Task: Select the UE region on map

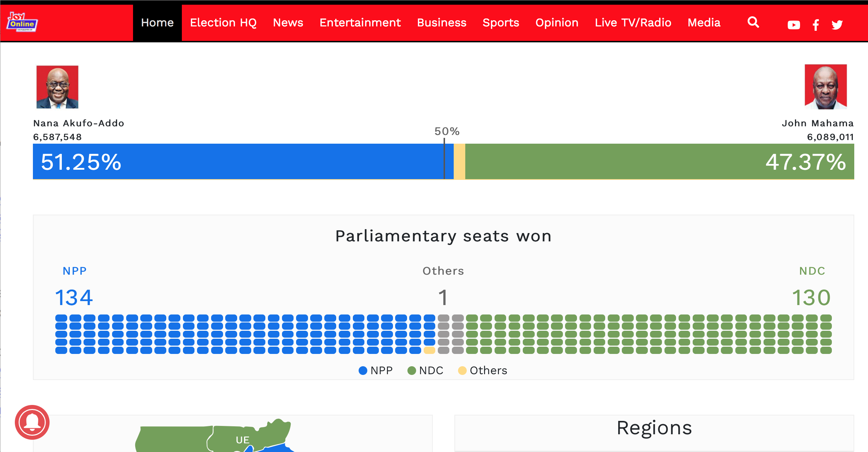Action: [243, 440]
